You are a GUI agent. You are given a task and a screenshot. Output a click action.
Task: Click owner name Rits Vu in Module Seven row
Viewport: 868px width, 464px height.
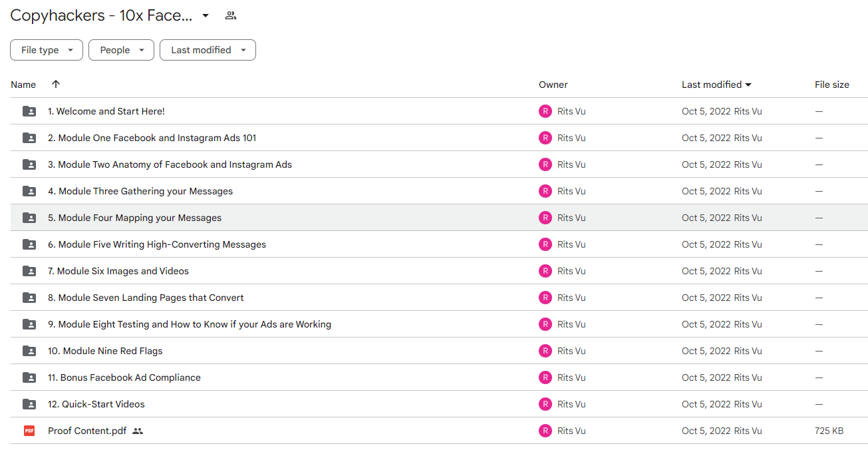point(571,298)
